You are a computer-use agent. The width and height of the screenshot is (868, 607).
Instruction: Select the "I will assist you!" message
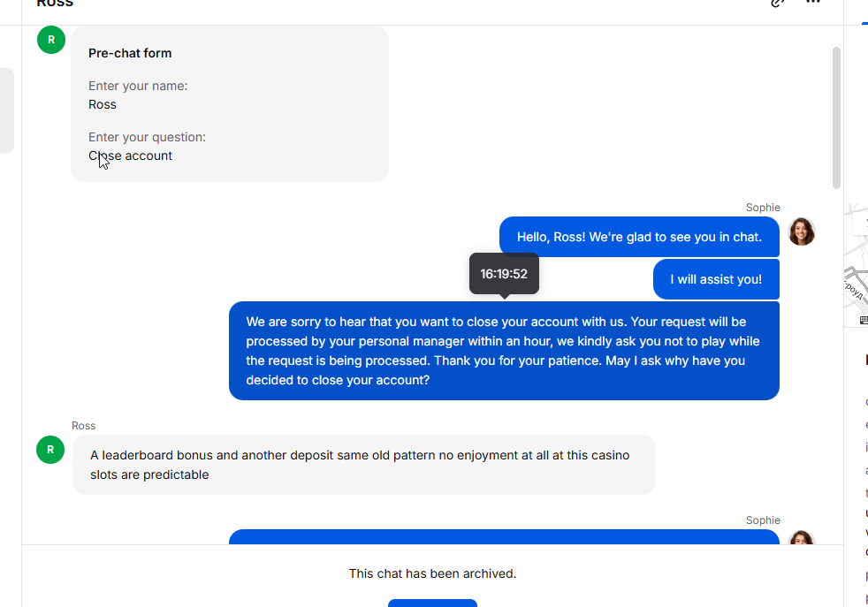716,279
